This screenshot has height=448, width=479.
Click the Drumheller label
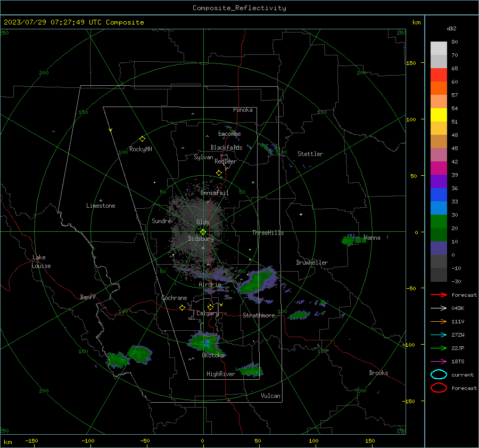point(312,263)
